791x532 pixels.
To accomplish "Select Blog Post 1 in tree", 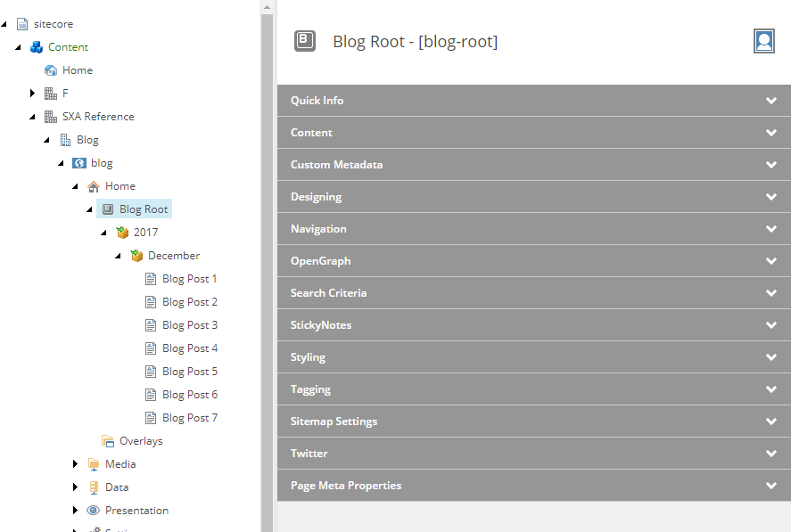I will [190, 279].
